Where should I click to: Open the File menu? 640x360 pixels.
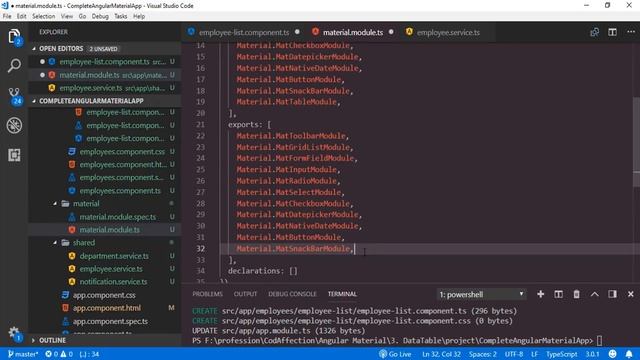[x=7, y=16]
